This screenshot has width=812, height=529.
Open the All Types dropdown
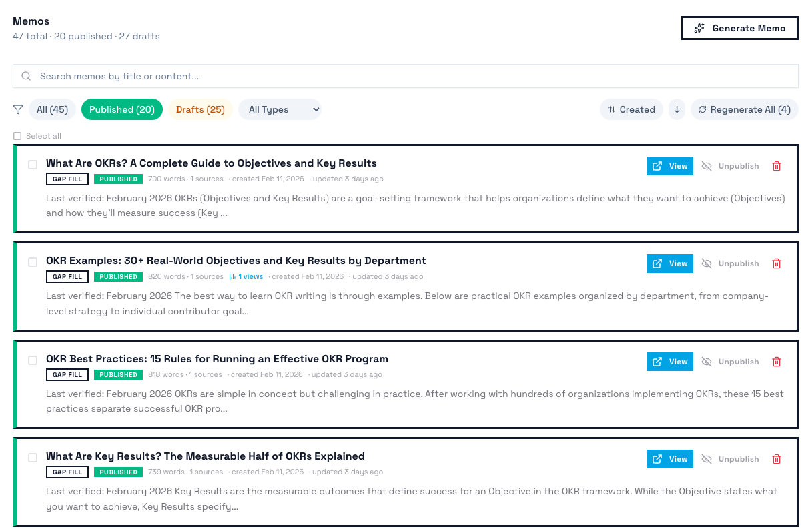pyautogui.click(x=280, y=109)
